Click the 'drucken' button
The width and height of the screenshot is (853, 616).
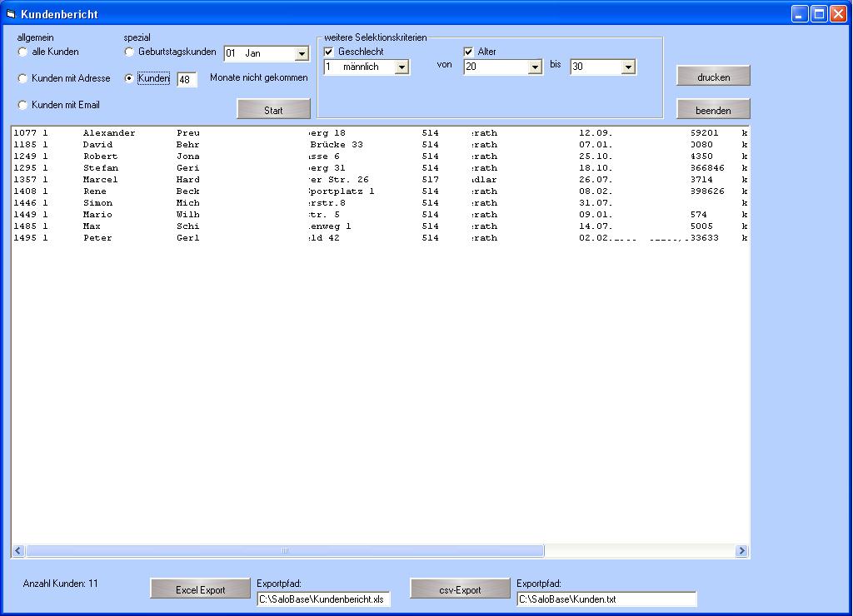tap(713, 77)
